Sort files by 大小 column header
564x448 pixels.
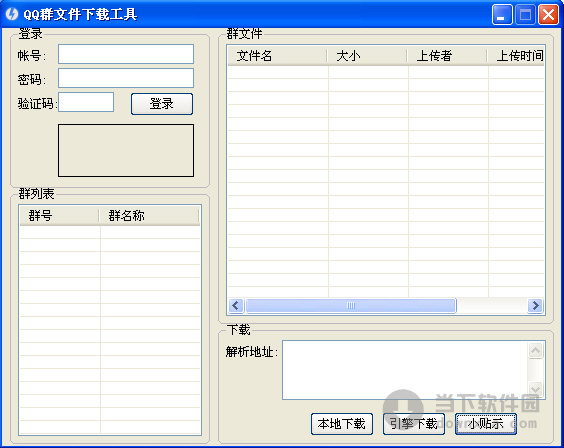click(x=367, y=56)
